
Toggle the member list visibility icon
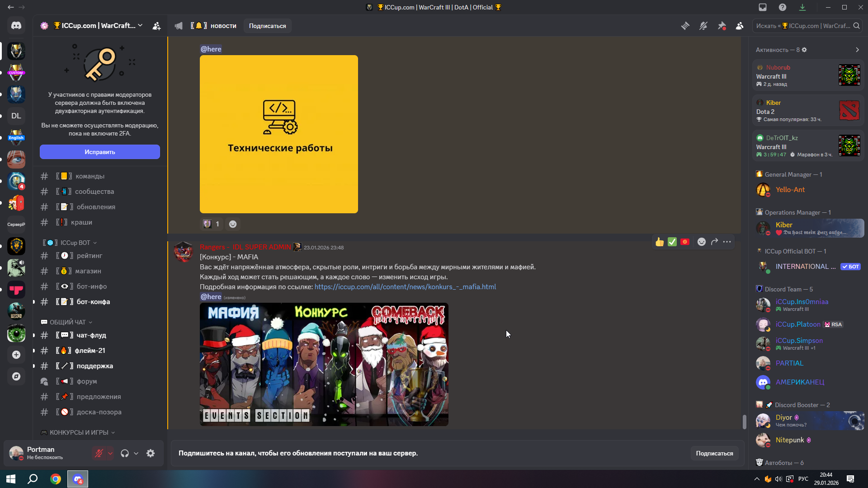click(740, 26)
